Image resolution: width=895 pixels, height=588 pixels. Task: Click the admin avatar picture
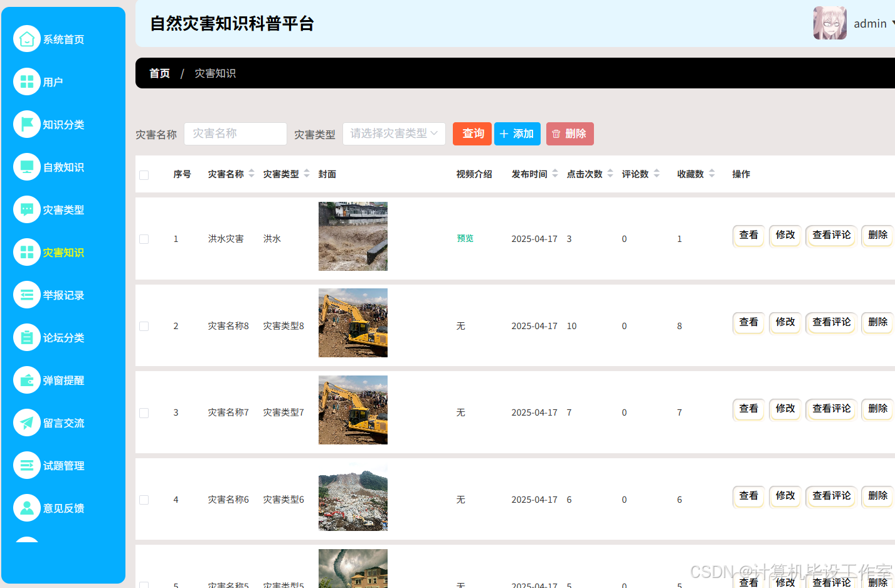830,23
